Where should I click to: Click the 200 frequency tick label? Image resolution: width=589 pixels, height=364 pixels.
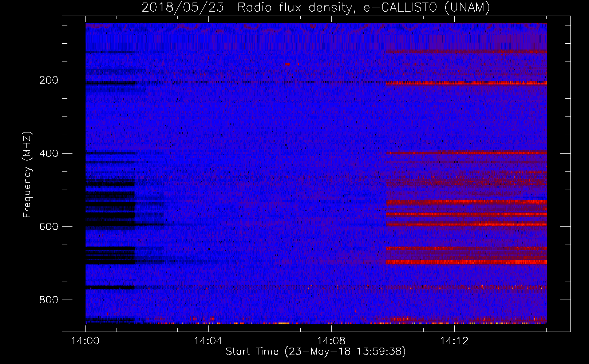point(49,80)
